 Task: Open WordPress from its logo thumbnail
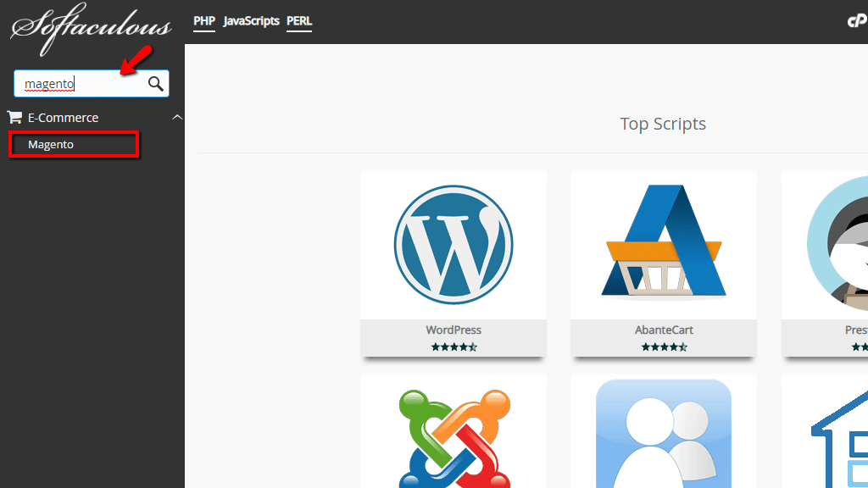coord(453,245)
